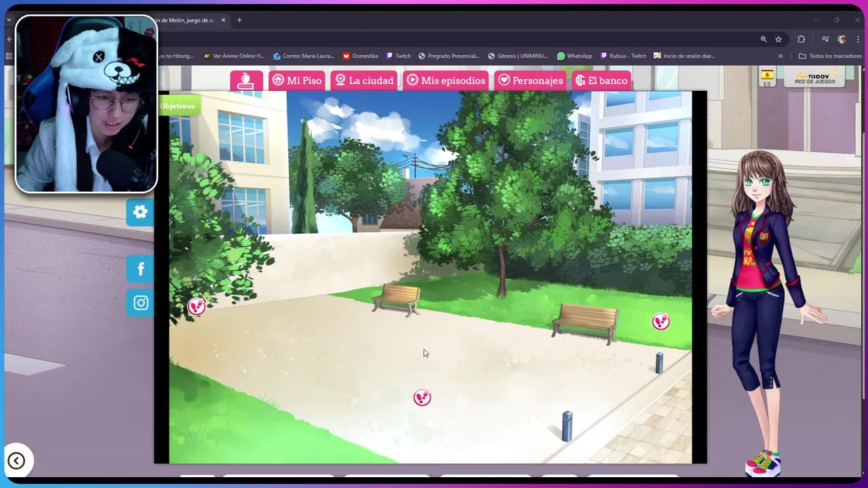Screen dimensions: 868x488
Task: Open the Pregrado Presencial bookmark
Action: (449, 56)
